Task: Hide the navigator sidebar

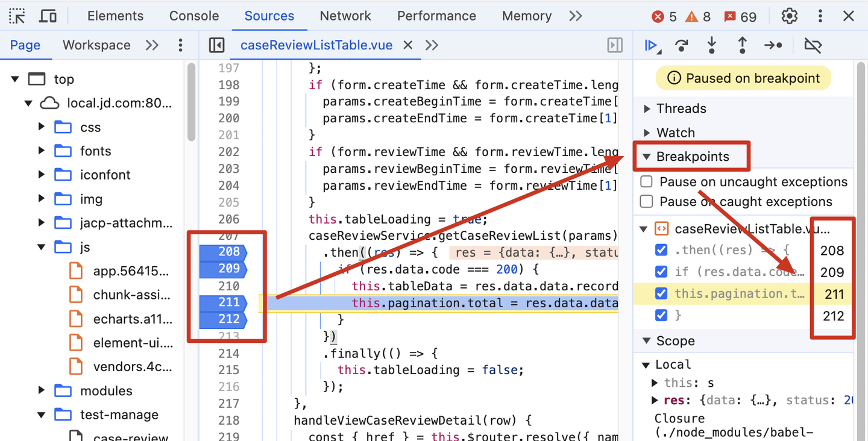Action: (x=216, y=45)
